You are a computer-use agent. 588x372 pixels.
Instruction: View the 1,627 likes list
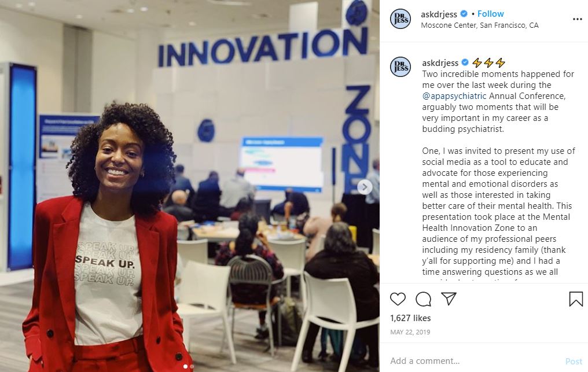click(x=410, y=318)
